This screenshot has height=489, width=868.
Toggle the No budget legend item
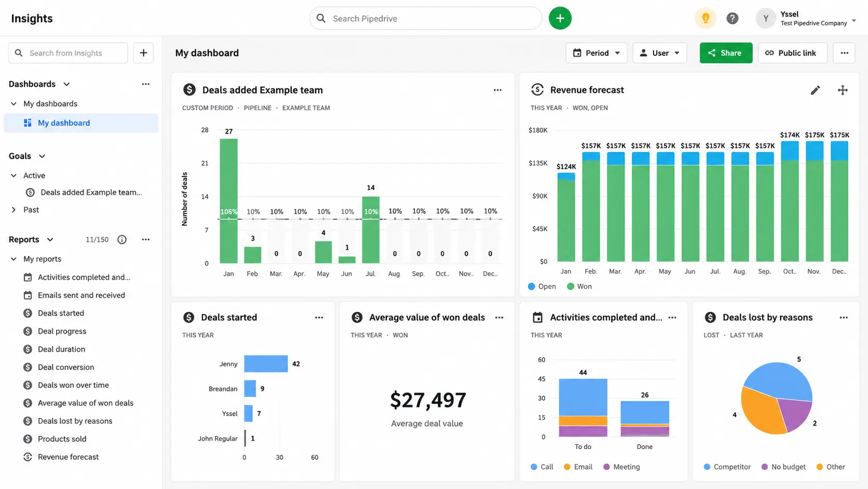[x=783, y=467]
